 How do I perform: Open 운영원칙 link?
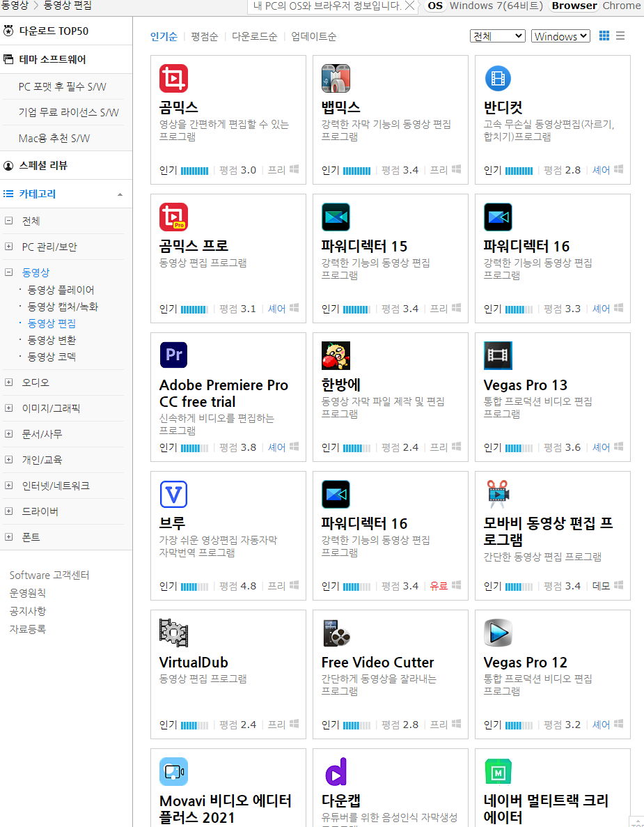[28, 593]
